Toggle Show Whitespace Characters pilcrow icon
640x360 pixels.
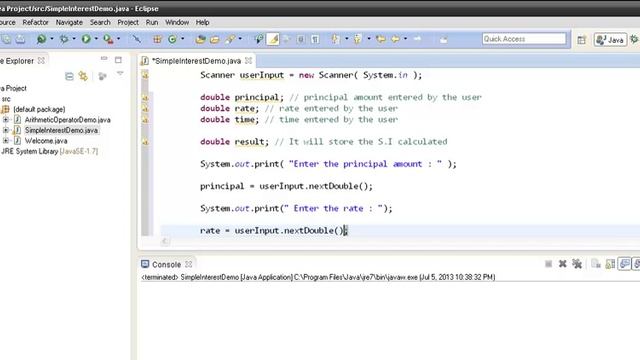tap(315, 39)
